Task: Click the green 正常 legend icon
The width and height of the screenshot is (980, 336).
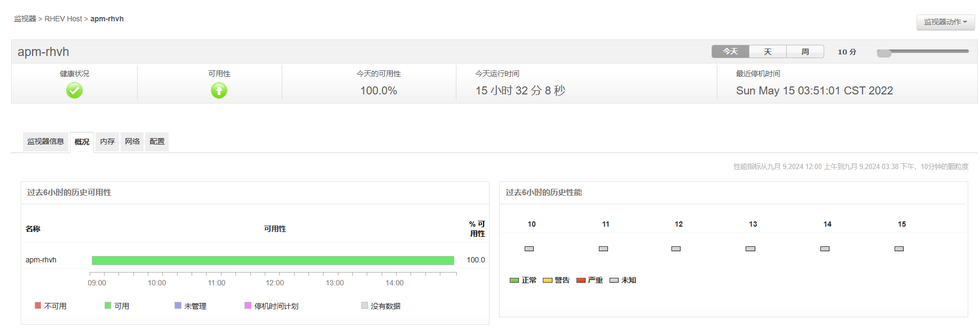Action: (514, 280)
